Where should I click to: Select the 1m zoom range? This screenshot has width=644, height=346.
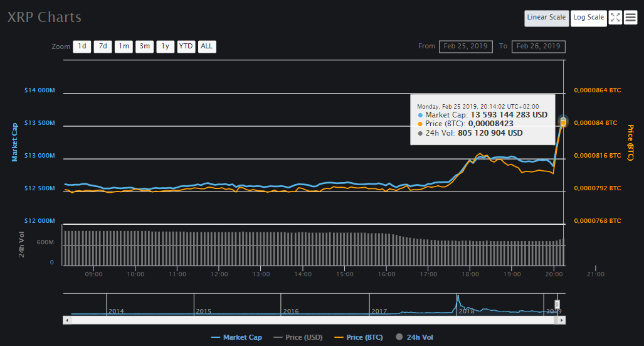[124, 46]
